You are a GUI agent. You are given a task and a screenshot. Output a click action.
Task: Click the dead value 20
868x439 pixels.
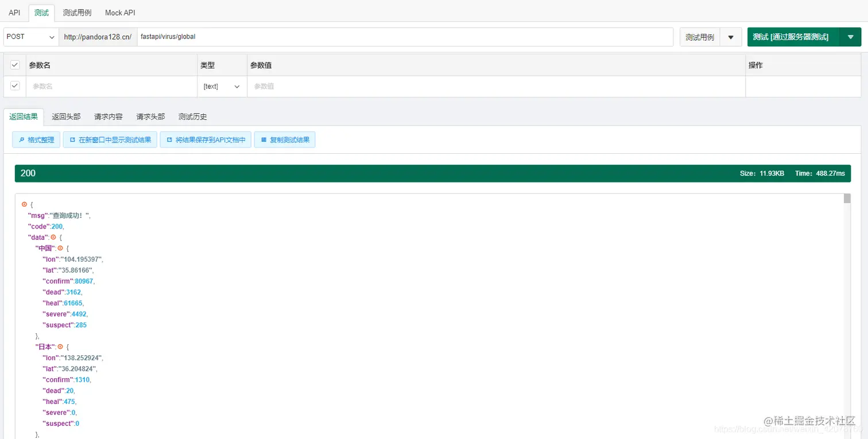[x=70, y=390]
